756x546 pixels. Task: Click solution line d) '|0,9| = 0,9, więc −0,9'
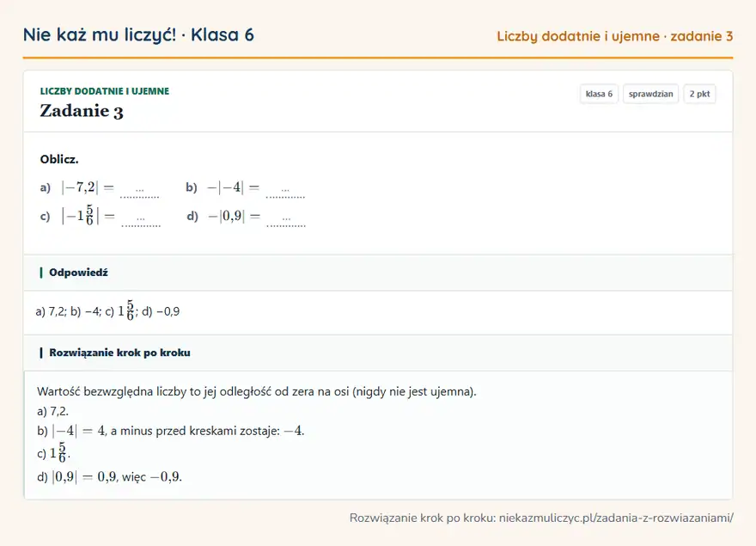[109, 477]
